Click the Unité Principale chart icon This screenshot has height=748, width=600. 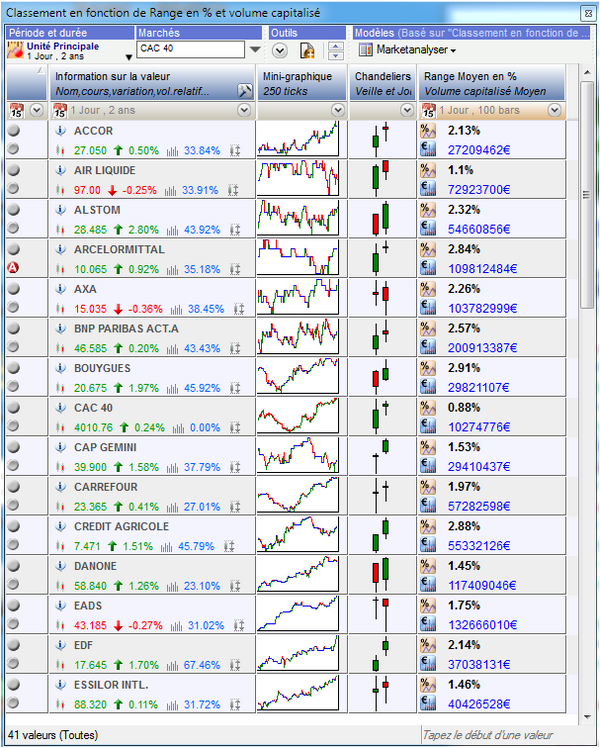pyautogui.click(x=15, y=50)
